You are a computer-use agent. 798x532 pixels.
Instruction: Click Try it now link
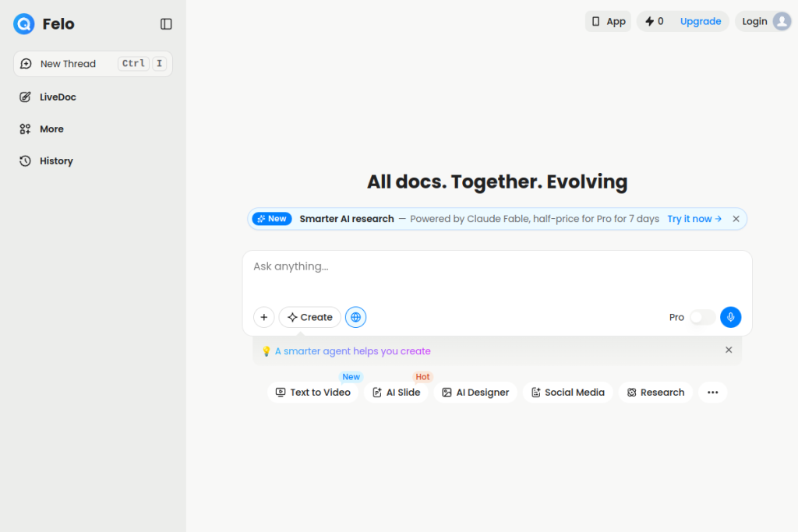tap(694, 219)
